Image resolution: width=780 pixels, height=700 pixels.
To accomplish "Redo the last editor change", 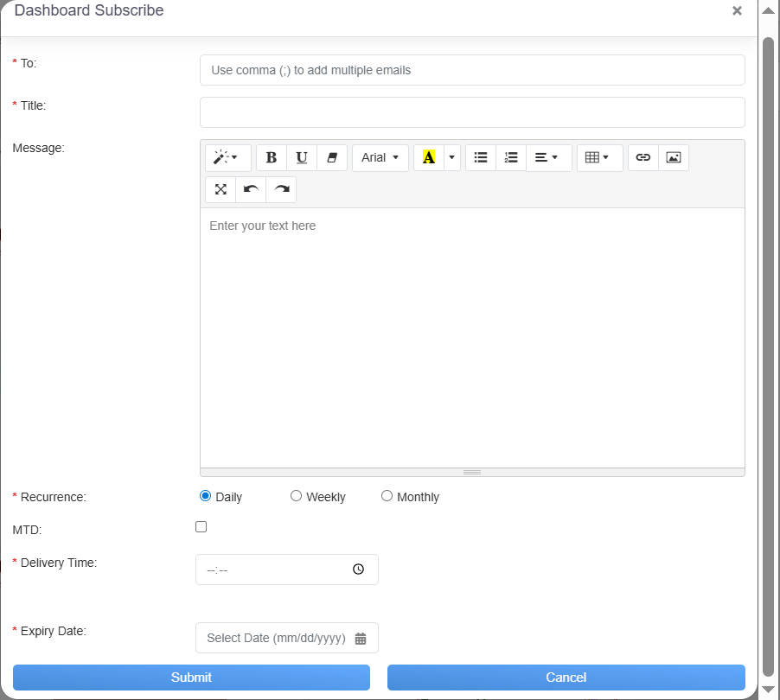I will point(281,189).
